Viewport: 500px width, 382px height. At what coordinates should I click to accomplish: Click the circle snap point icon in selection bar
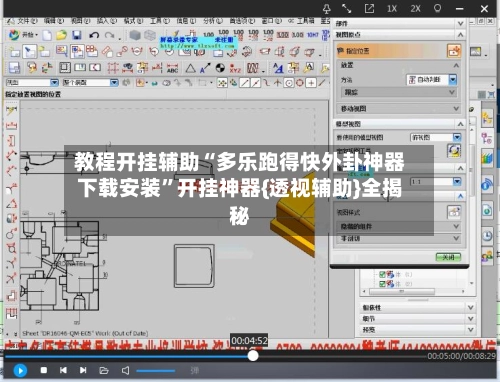click(289, 82)
